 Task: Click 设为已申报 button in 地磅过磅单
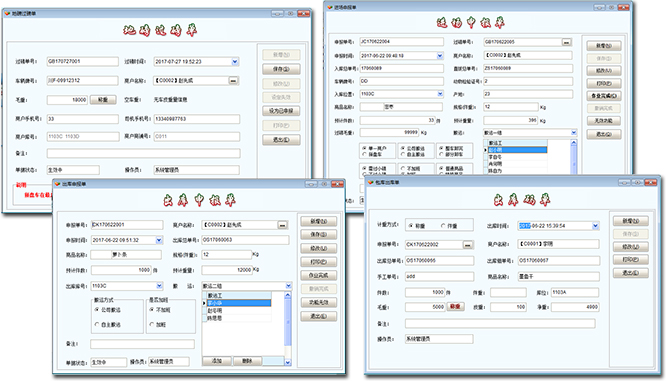281,111
